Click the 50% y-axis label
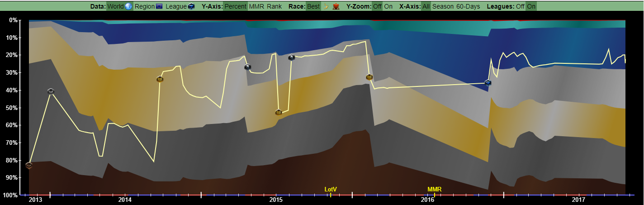Image resolution: width=644 pixels, height=205 pixels. (x=12, y=108)
